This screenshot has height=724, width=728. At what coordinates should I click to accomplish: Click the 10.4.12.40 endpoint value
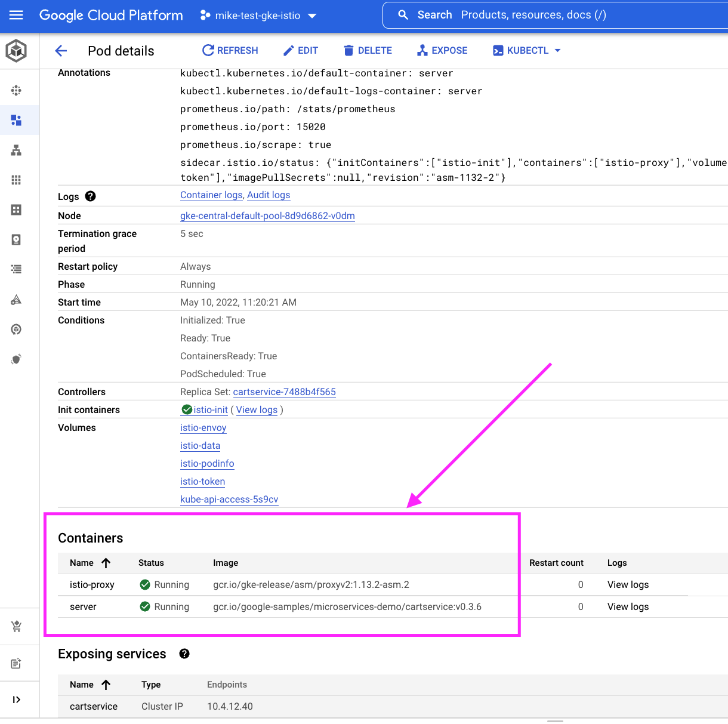pos(230,707)
